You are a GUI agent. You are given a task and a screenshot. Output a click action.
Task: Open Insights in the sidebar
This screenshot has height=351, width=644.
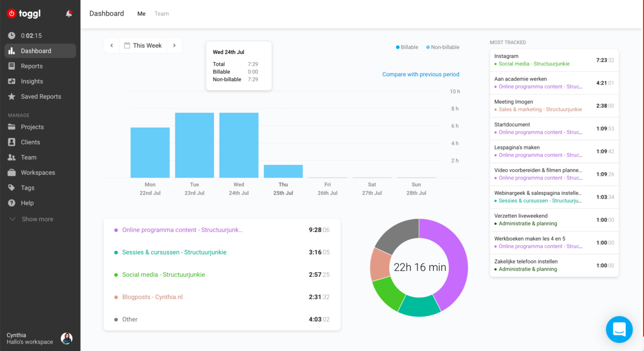pyautogui.click(x=32, y=81)
